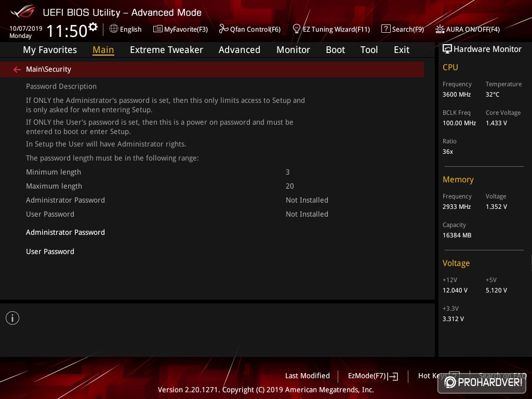This screenshot has height=399, width=532.
Task: Click the Hardware Monitor screen icon
Action: click(x=447, y=49)
